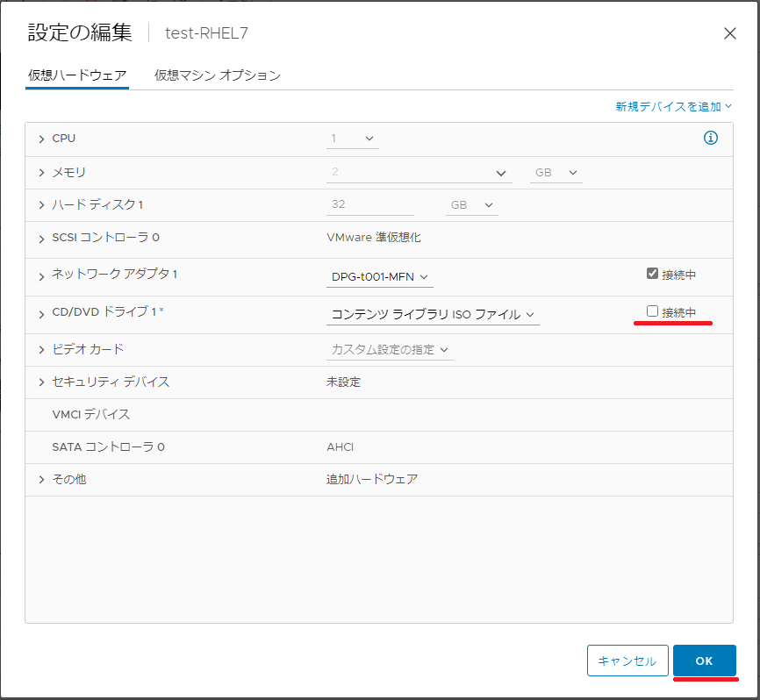Image resolution: width=760 pixels, height=700 pixels.
Task: Close the settings dialog with X
Action: [729, 33]
